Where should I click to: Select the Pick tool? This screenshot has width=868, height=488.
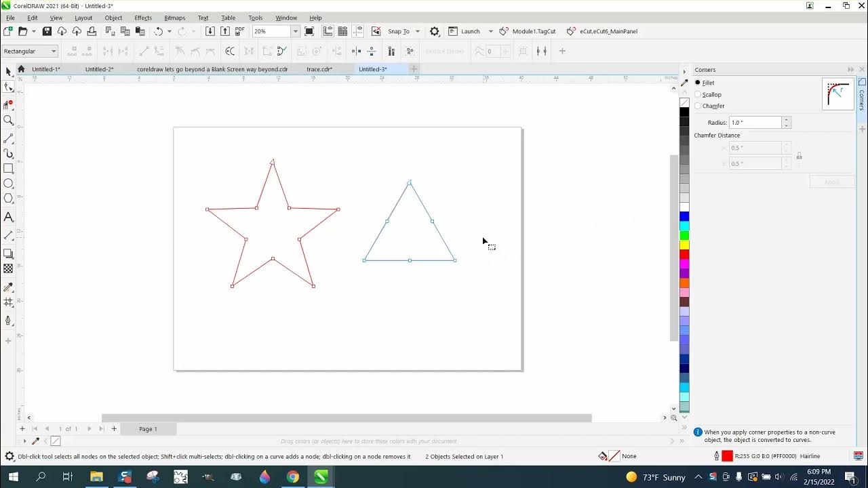(8, 71)
